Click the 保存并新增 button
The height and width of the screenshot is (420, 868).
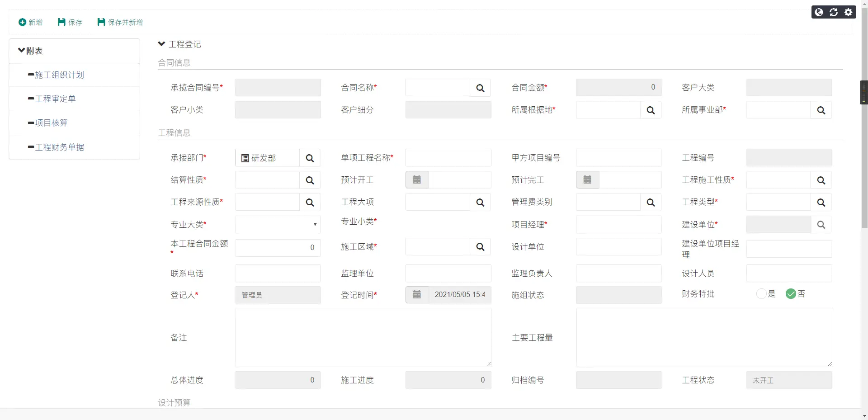(x=120, y=22)
